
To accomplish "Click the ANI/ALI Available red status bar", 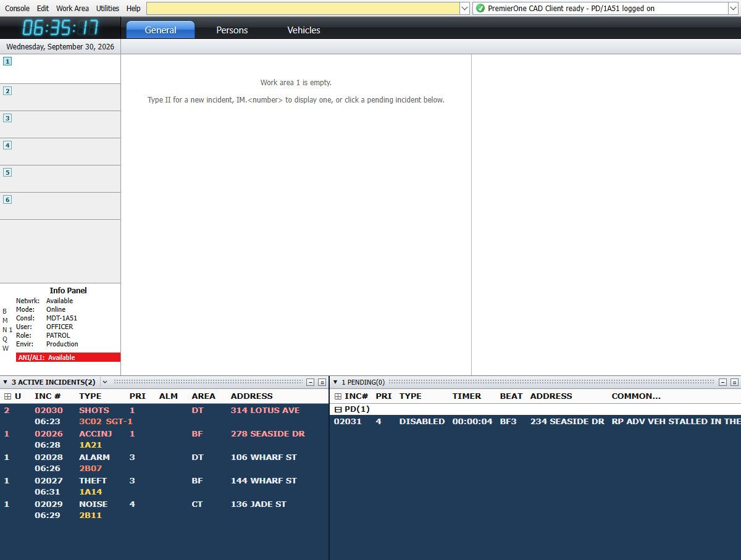I will tap(68, 357).
